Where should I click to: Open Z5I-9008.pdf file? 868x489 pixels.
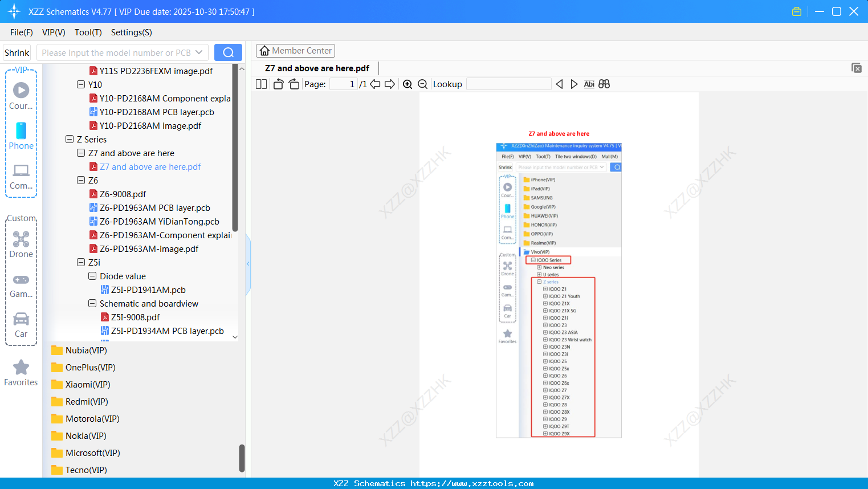click(x=135, y=317)
